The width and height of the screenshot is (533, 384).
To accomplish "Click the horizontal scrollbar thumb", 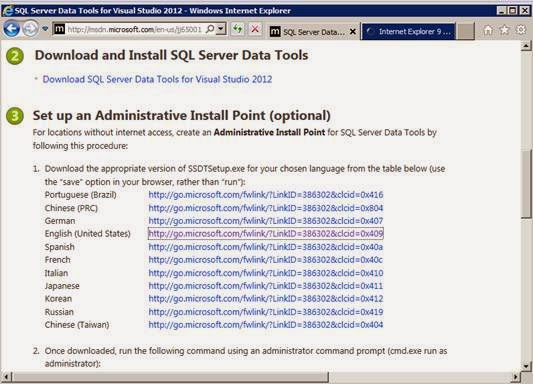I will pyautogui.click(x=171, y=377).
